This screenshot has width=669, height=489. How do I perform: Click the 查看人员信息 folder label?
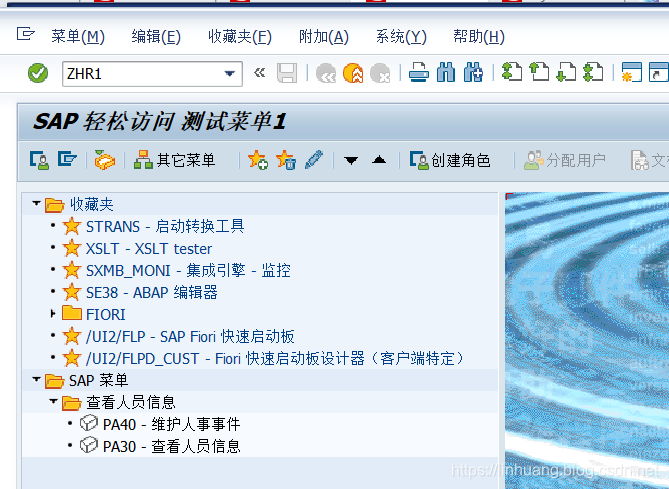pyautogui.click(x=131, y=402)
